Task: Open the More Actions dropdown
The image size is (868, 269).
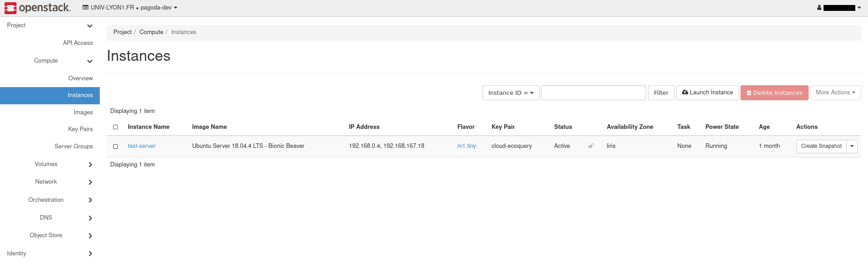Action: (x=835, y=93)
